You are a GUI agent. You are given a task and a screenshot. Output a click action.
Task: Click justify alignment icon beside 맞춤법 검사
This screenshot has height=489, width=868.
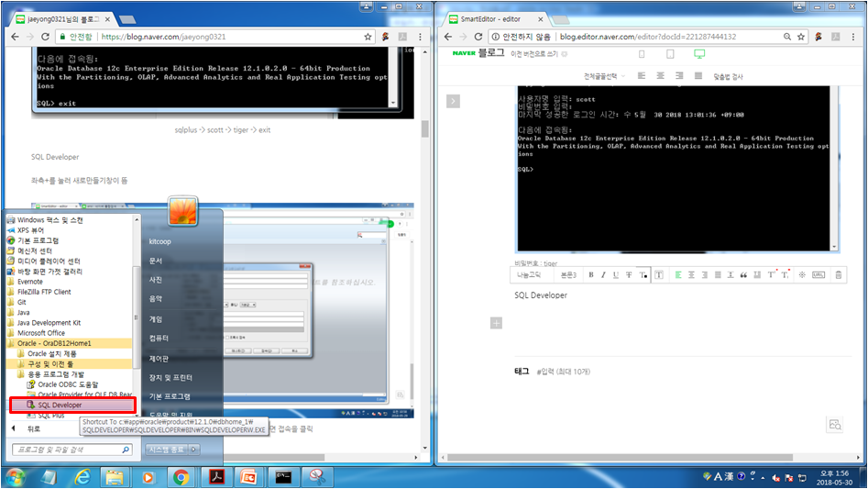pos(698,76)
